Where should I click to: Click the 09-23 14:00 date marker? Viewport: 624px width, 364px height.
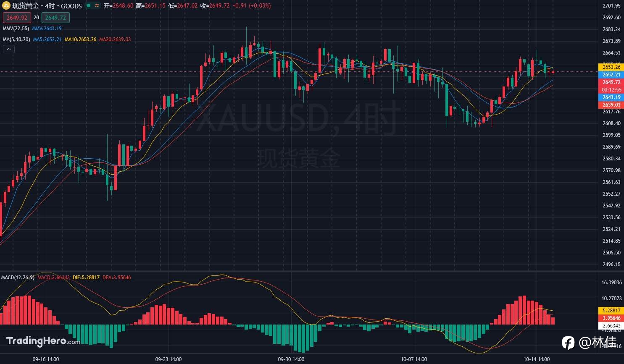[x=169, y=359]
